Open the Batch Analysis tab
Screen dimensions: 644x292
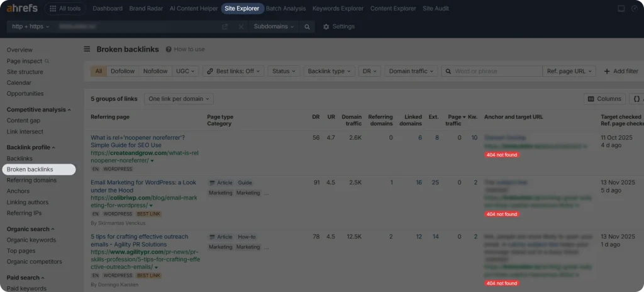(x=286, y=9)
